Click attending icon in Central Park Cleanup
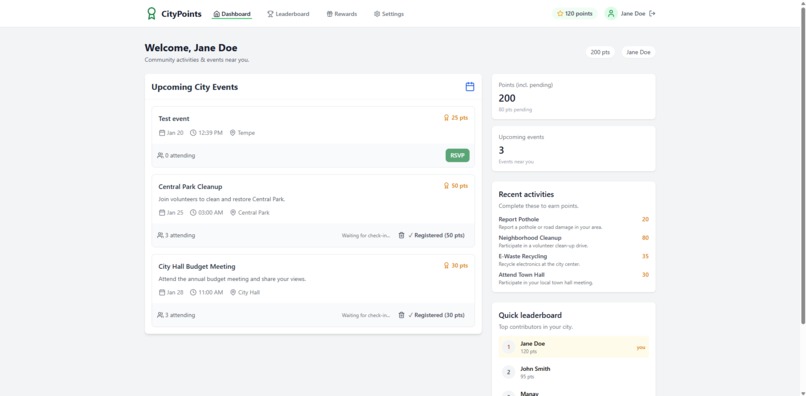 (160, 235)
